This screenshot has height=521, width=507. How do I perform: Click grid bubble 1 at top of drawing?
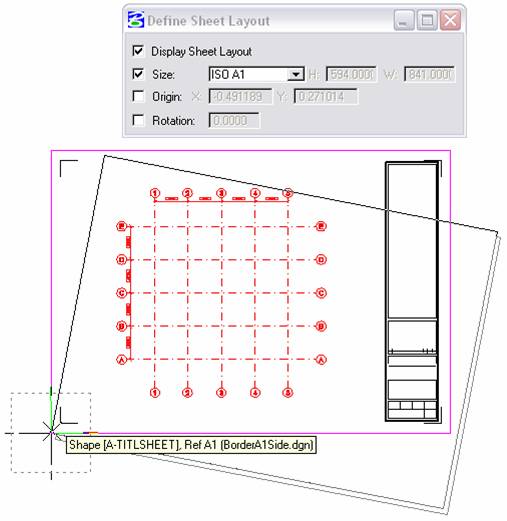click(155, 193)
